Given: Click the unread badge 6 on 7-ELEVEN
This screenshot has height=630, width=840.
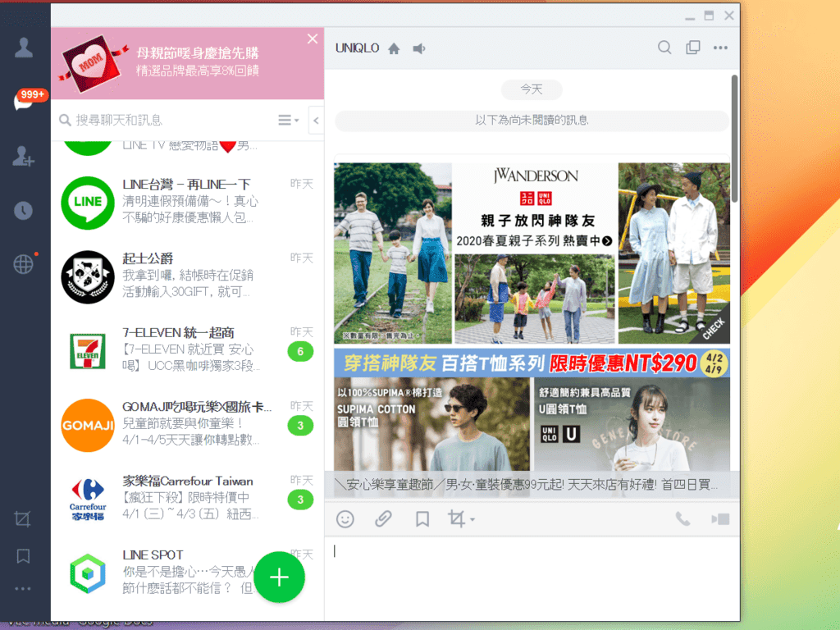Looking at the screenshot, I should point(300,351).
